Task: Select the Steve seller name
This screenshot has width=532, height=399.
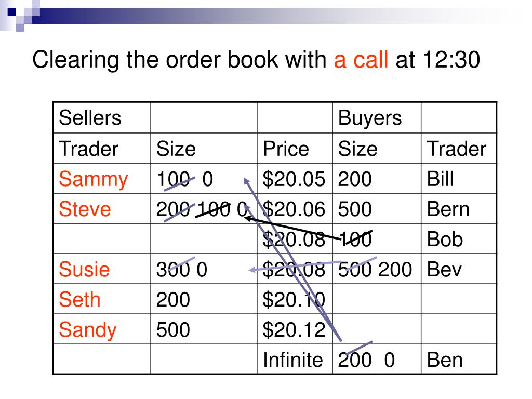Action: (85, 209)
